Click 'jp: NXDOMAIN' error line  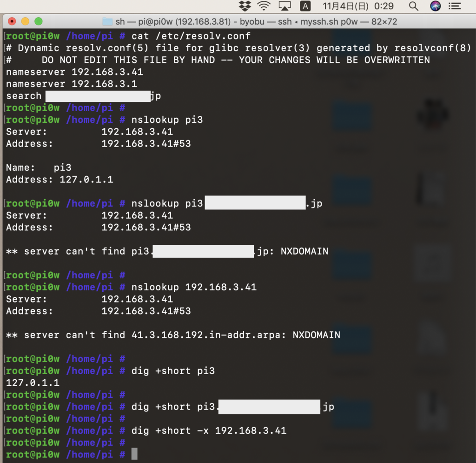coord(167,251)
